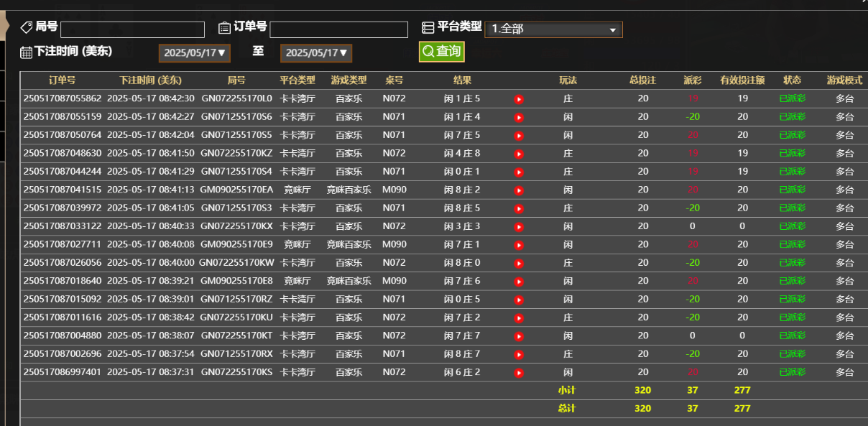868x426 pixels.
Task: Play replay for last row result 闲 6 庄 2
Action: tap(519, 371)
